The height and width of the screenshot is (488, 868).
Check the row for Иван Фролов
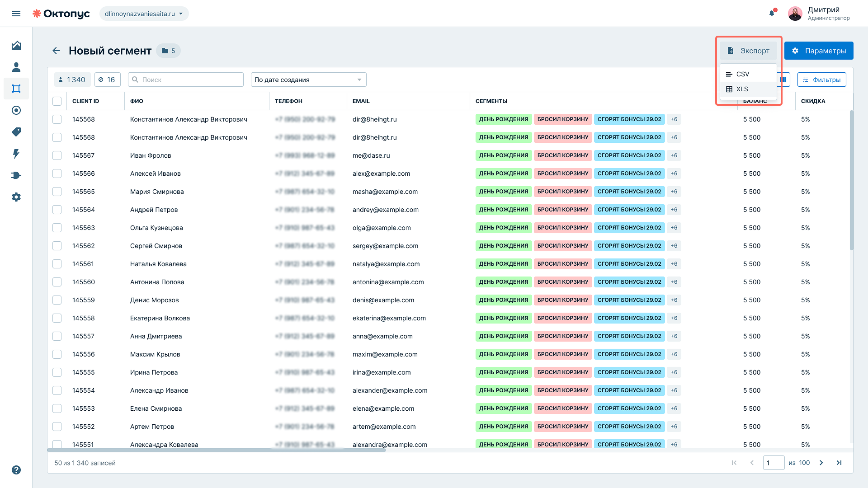tap(57, 155)
